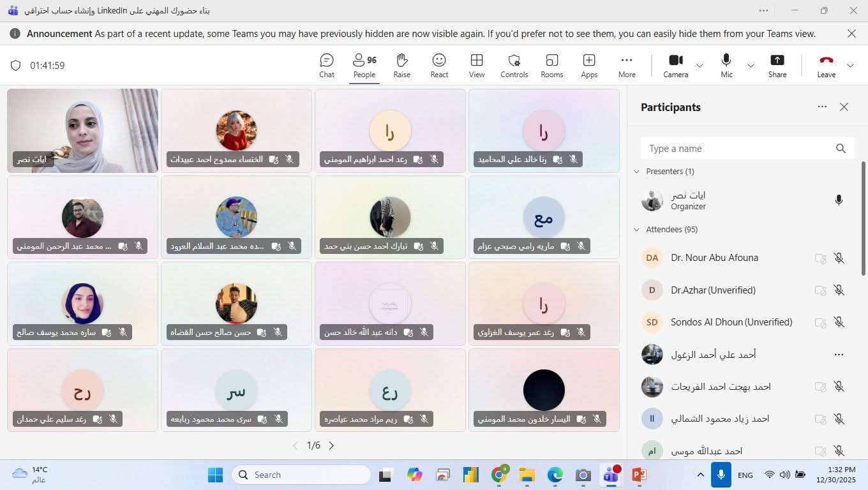
Task: Collapse the Attendees (95) section
Action: 636,229
